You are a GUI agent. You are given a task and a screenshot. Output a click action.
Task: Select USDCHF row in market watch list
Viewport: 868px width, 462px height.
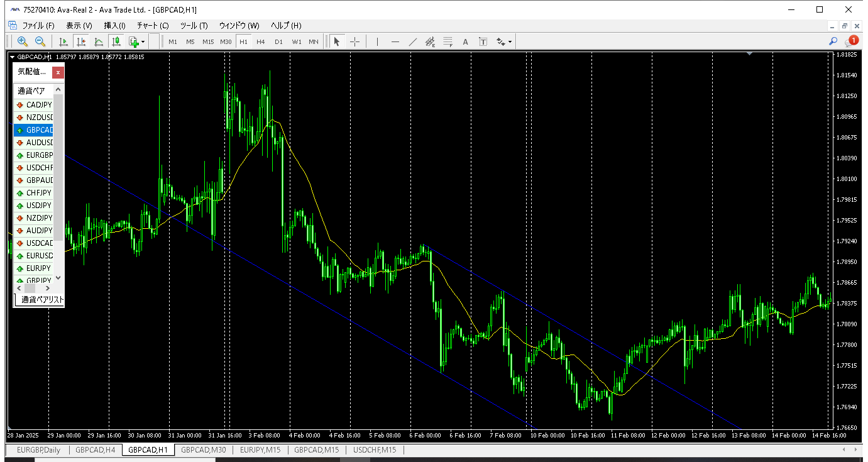click(34, 168)
